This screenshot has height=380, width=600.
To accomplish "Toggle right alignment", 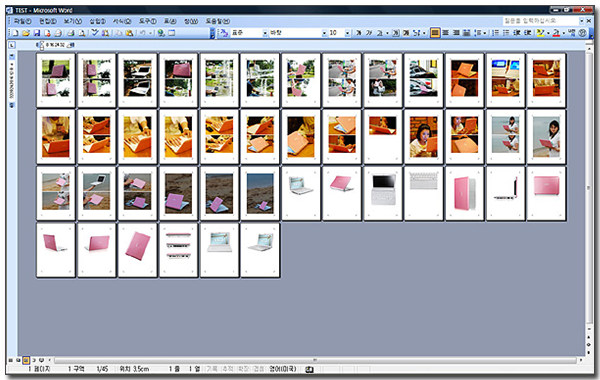I will 456,33.
